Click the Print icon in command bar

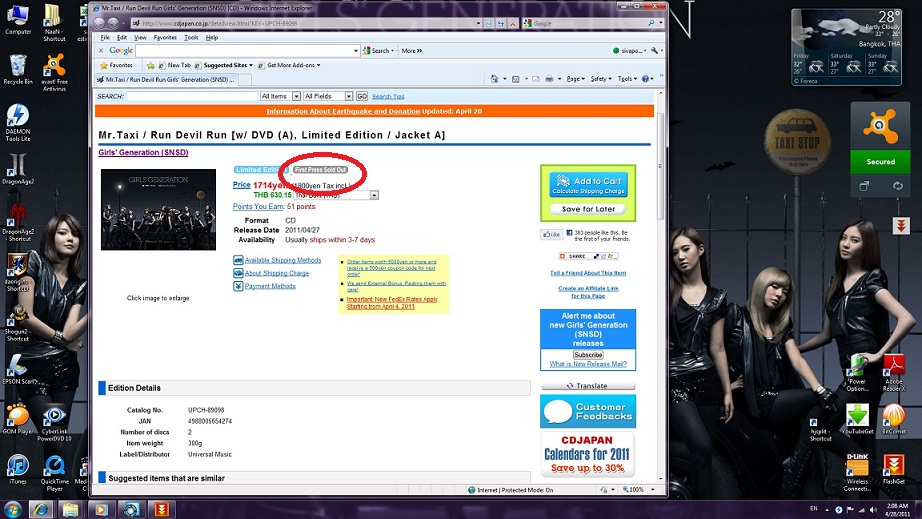pyautogui.click(x=549, y=79)
